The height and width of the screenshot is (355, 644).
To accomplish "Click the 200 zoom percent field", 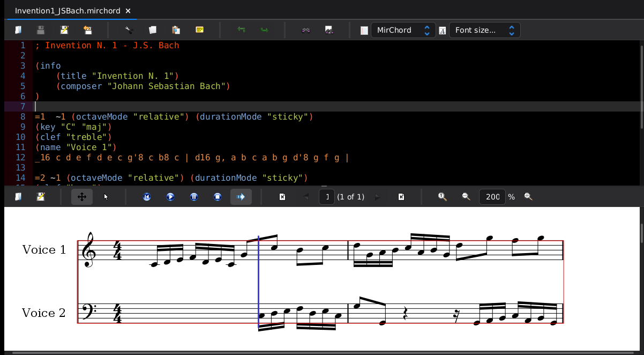I will 492,197.
